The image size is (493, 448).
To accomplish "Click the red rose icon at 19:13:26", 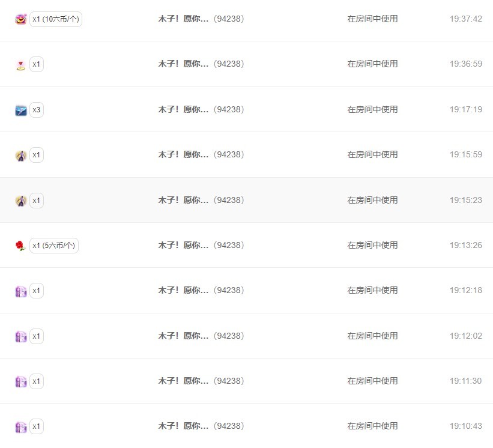I will click(x=20, y=246).
